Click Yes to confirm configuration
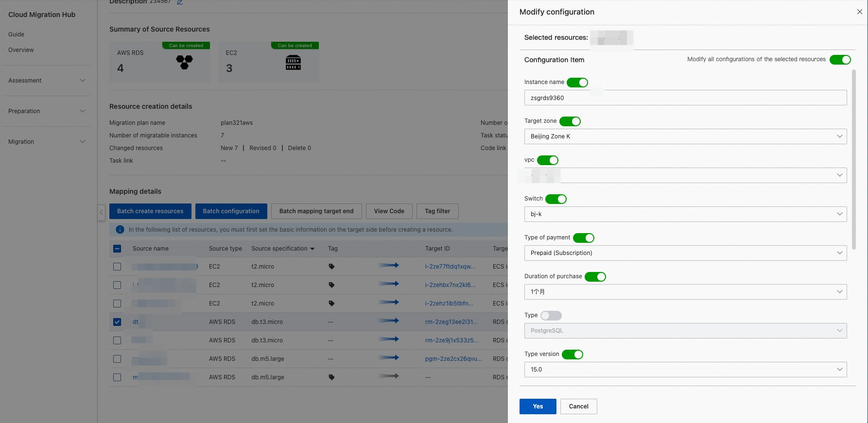The width and height of the screenshot is (868, 423). pos(538,406)
